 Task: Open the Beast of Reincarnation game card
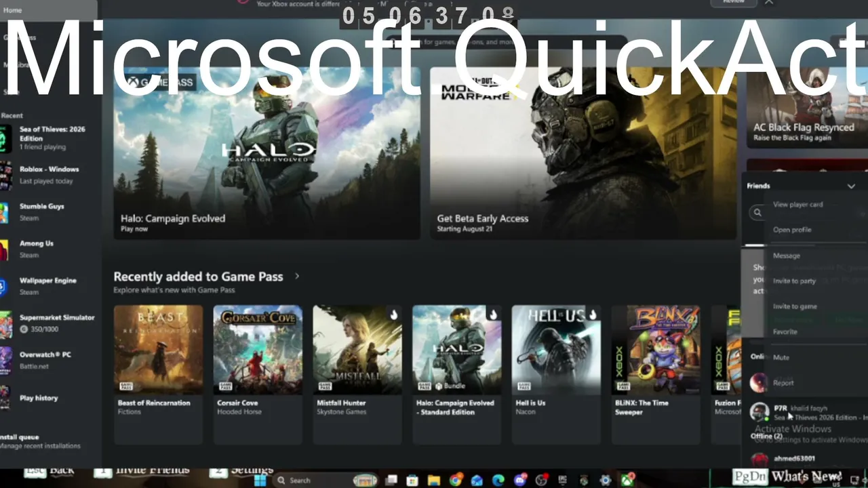coord(158,374)
